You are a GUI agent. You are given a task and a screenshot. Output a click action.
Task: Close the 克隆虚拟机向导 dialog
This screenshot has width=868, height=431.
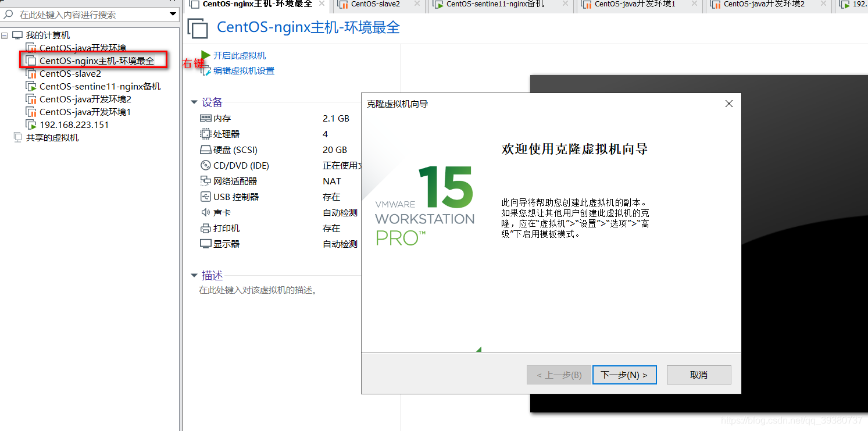pyautogui.click(x=729, y=104)
